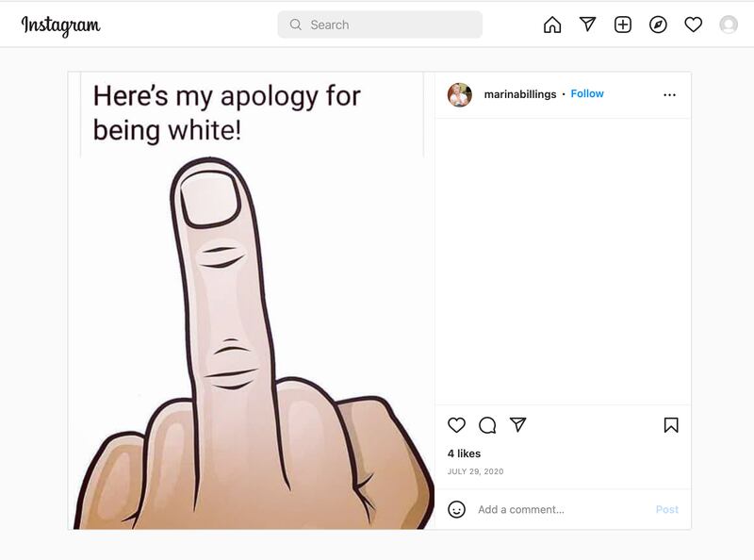Screen dimensions: 754x560
Task: View the 4 likes list
Action: pyautogui.click(x=464, y=453)
